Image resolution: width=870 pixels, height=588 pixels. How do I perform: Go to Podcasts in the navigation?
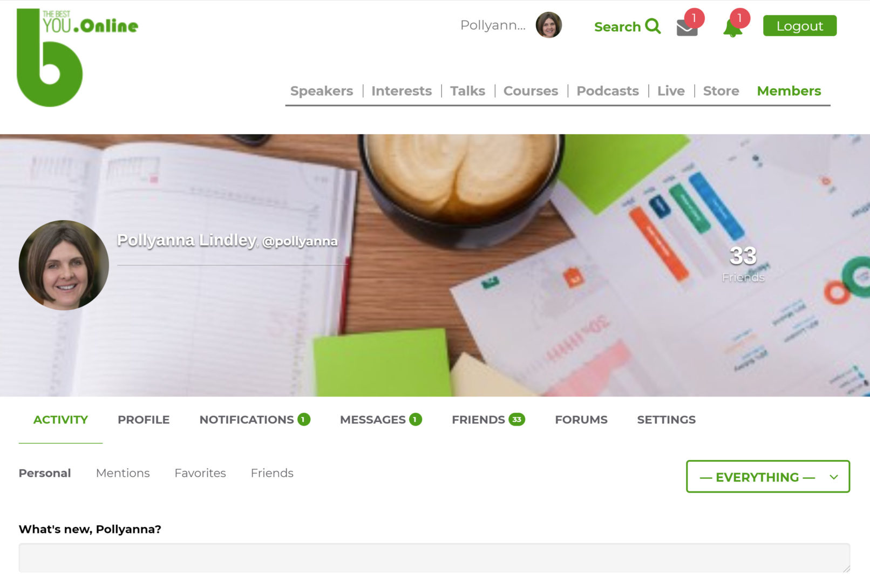point(607,91)
